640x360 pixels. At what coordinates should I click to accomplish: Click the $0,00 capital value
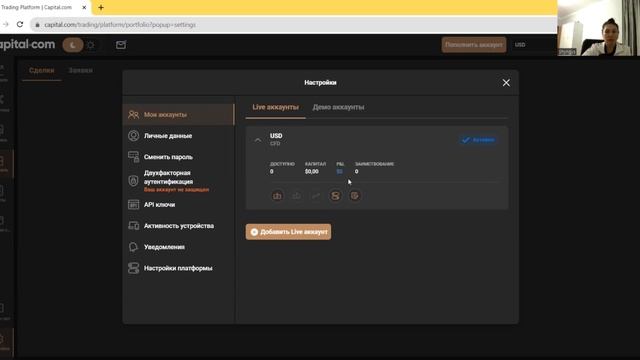[311, 172]
